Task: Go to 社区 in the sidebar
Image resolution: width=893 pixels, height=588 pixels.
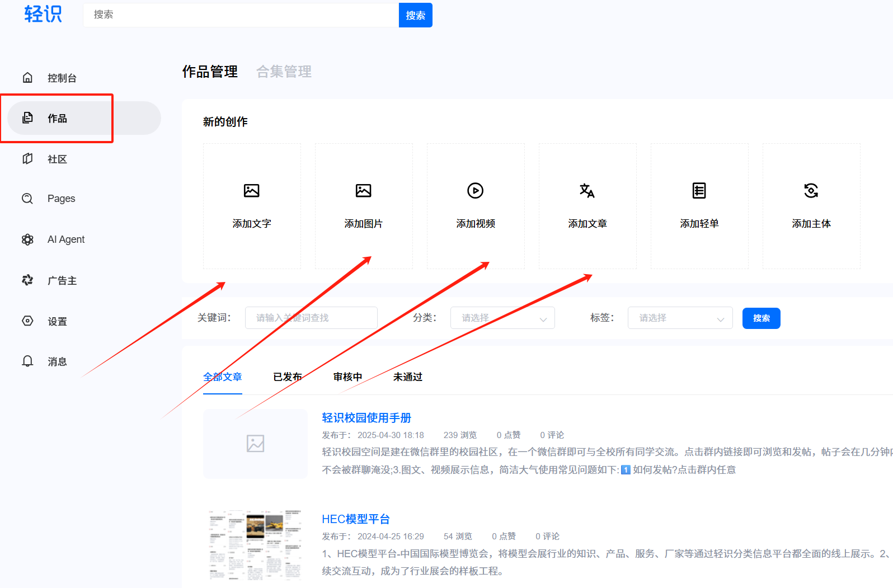Action: (57, 159)
